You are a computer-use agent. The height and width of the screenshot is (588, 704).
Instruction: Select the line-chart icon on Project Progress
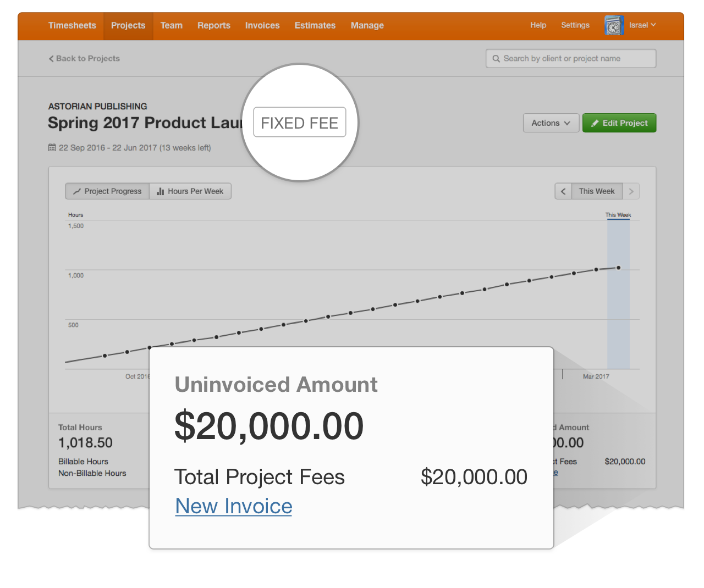76,191
